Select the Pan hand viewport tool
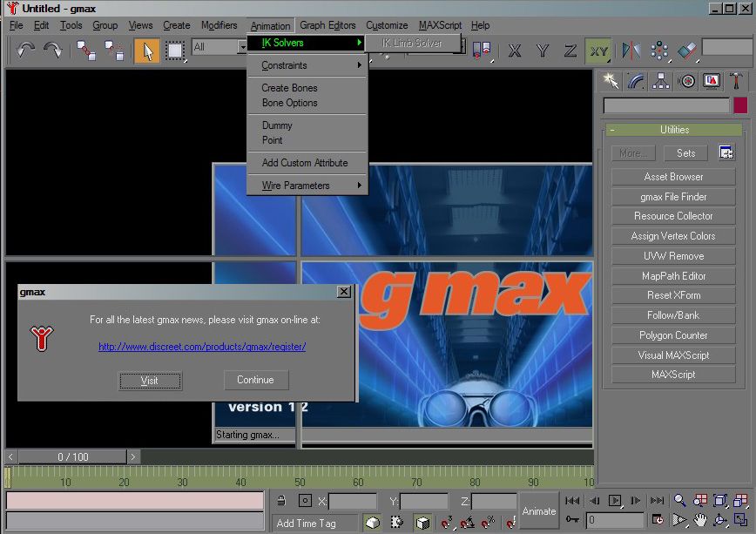 pos(700,520)
